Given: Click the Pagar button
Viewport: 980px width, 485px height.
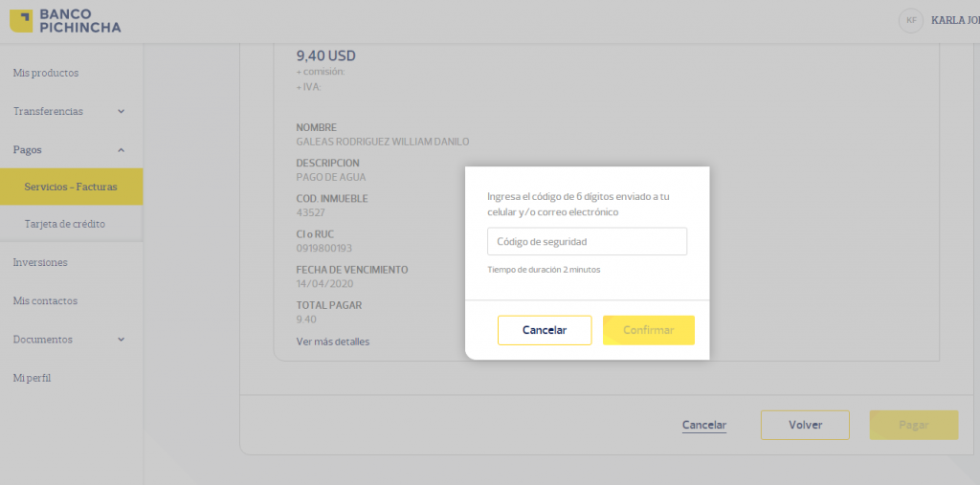Looking at the screenshot, I should click(914, 425).
